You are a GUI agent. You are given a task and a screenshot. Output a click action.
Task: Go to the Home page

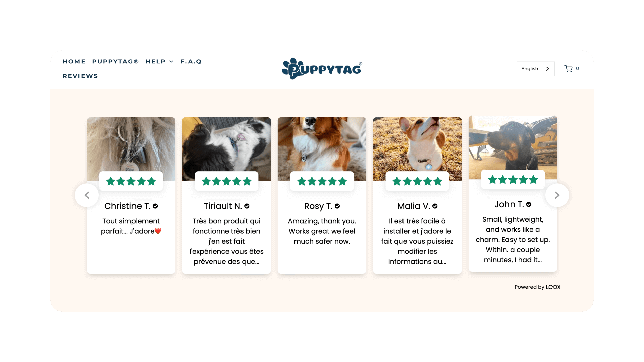click(x=74, y=61)
